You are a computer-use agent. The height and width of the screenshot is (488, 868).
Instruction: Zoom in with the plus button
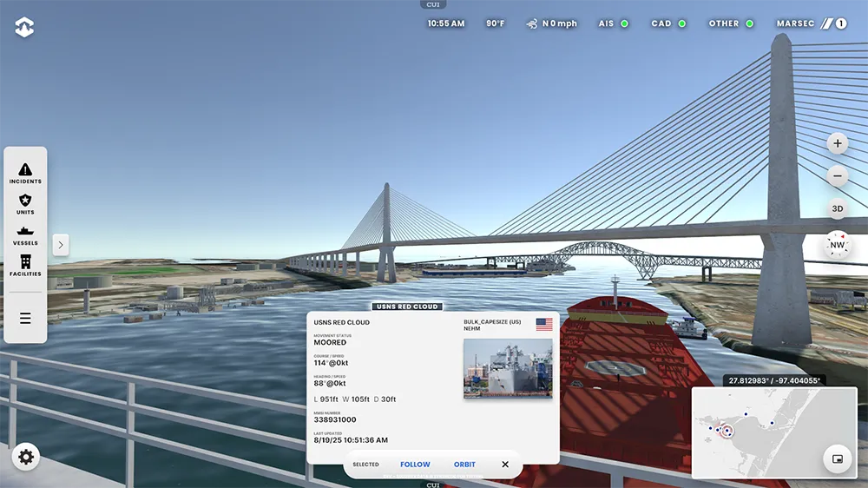point(837,143)
